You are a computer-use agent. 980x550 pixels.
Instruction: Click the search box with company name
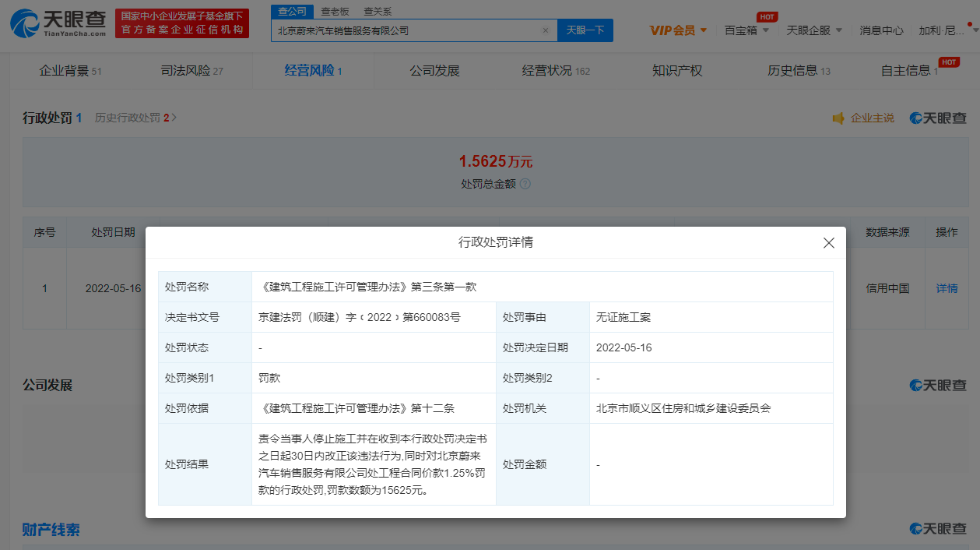[x=413, y=30]
